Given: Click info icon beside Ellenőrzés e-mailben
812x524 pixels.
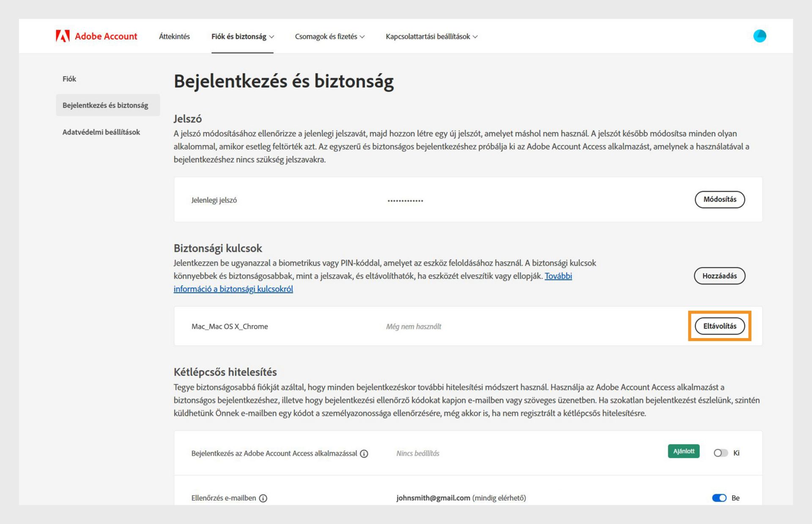Looking at the screenshot, I should (x=263, y=498).
